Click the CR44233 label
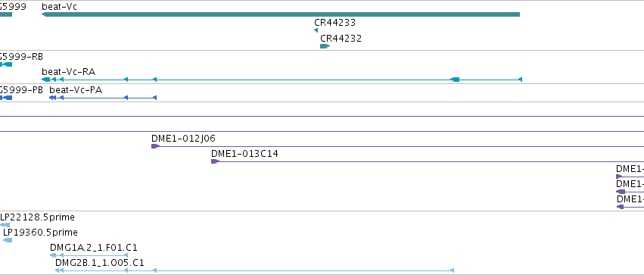The width and height of the screenshot is (644, 275). 334,23
